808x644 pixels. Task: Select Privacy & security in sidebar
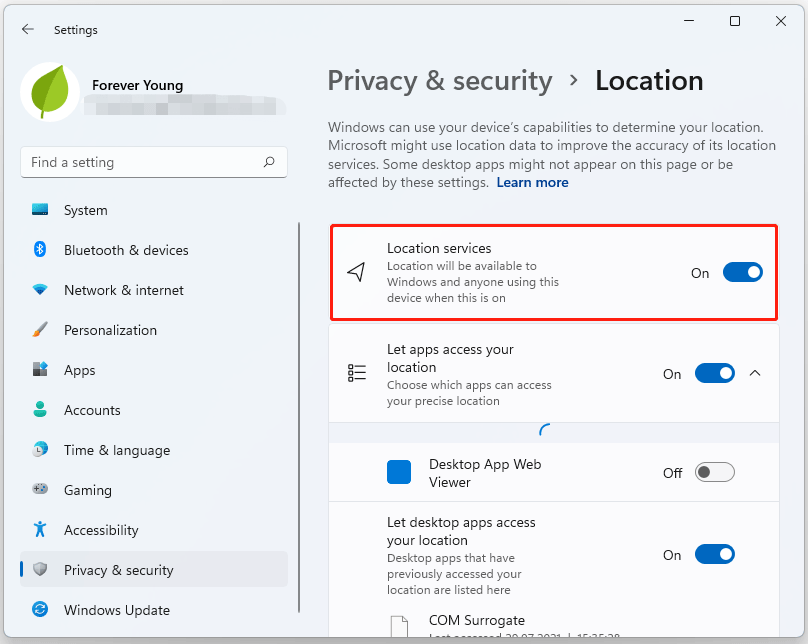154,569
